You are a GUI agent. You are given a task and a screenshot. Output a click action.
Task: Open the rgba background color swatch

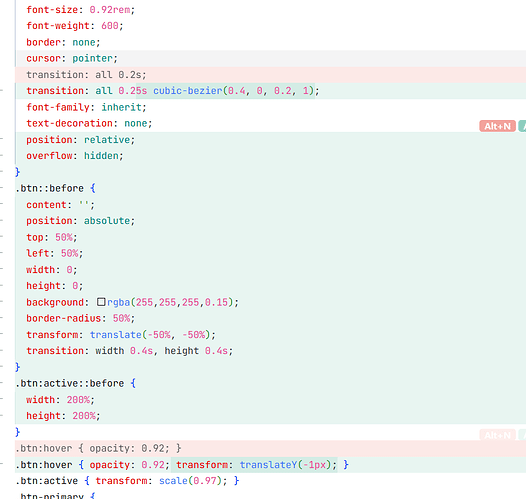coord(101,302)
